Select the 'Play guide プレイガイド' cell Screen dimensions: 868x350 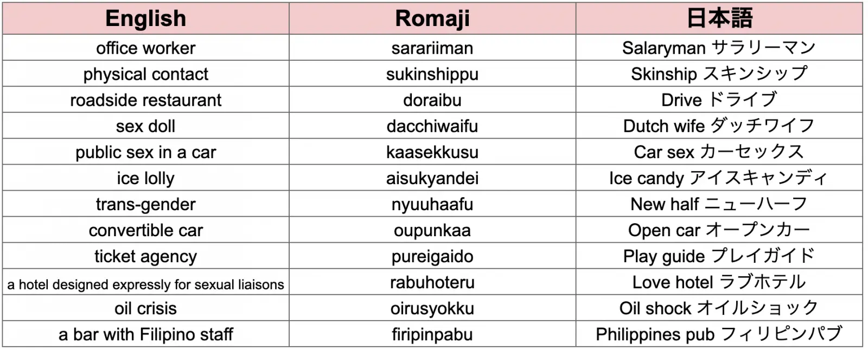pyautogui.click(x=719, y=256)
